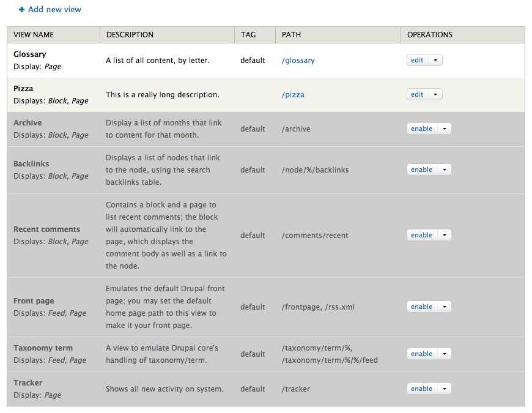This screenshot has height=413, width=532.
Task: Open the operations dropdown for Glossary
Action: click(435, 60)
